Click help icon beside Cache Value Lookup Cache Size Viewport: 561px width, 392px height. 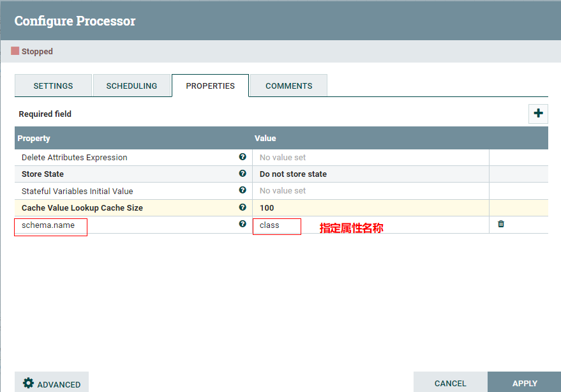(243, 207)
